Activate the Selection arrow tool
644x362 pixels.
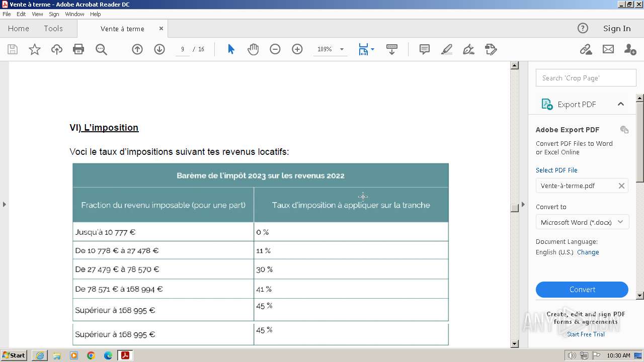pyautogui.click(x=231, y=49)
